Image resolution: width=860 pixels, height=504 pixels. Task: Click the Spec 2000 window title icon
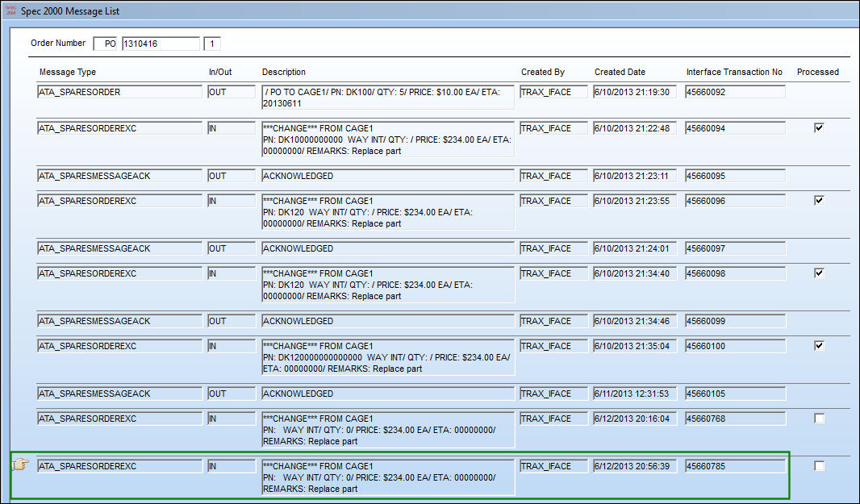pyautogui.click(x=10, y=11)
